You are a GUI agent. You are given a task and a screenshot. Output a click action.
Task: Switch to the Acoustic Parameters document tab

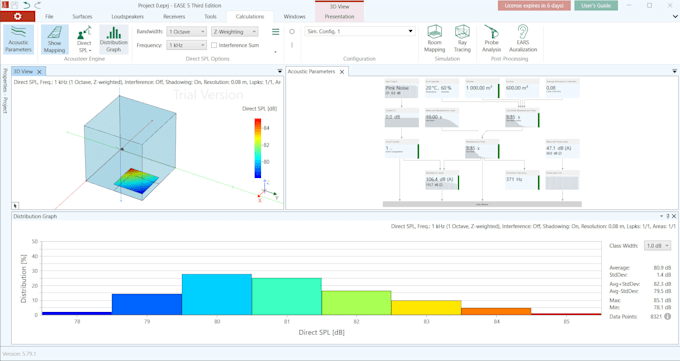pyautogui.click(x=311, y=72)
